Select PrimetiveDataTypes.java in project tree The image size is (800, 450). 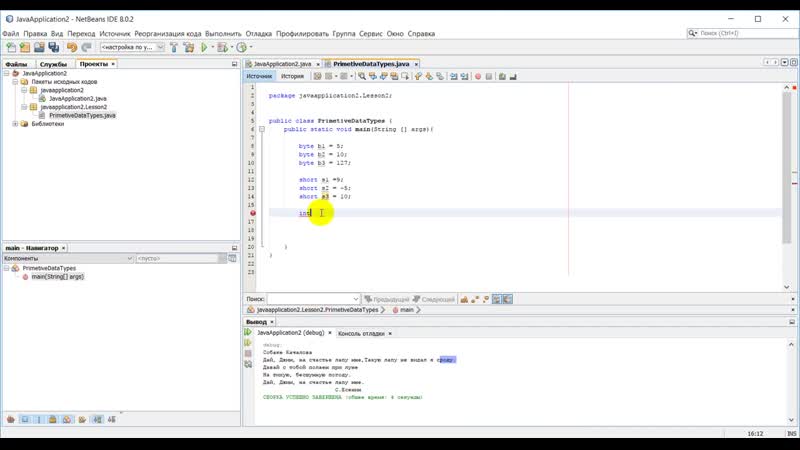82,115
